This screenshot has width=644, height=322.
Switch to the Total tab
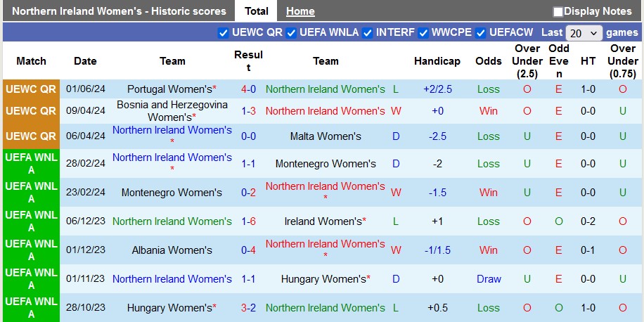pos(257,11)
